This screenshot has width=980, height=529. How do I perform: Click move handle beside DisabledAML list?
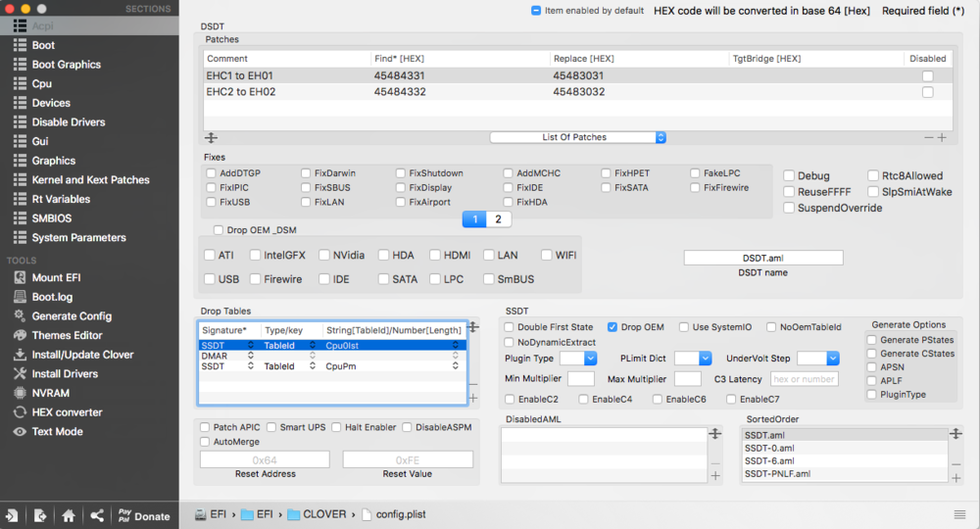click(x=715, y=433)
